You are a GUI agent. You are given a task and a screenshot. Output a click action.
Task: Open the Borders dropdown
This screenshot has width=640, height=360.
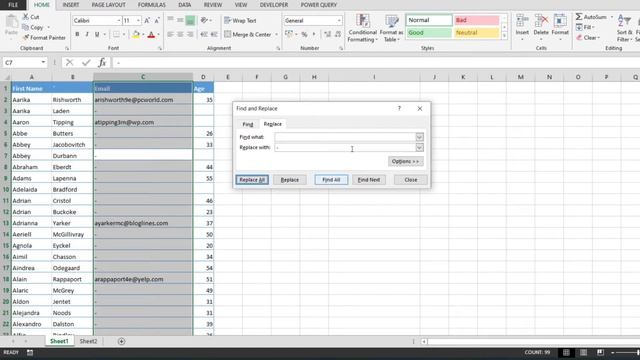[124, 35]
